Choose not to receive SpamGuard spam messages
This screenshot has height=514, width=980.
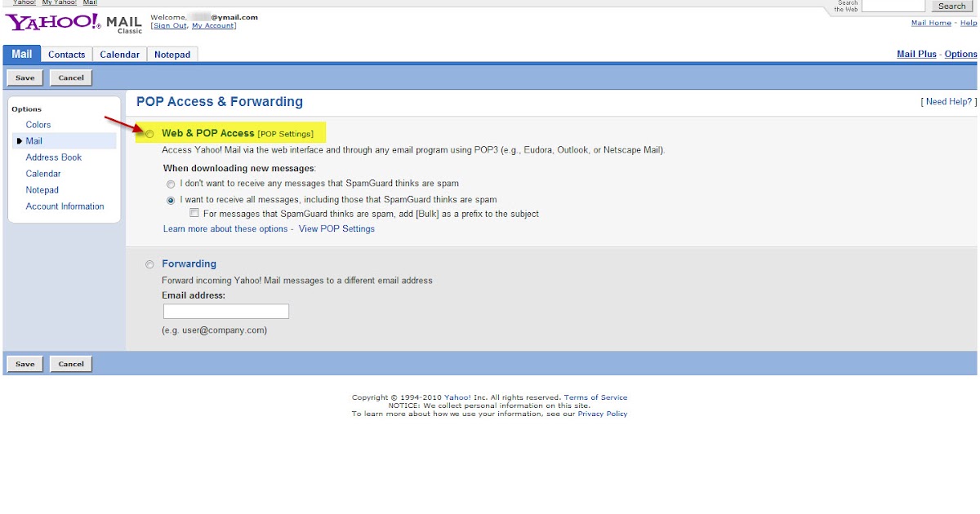171,184
